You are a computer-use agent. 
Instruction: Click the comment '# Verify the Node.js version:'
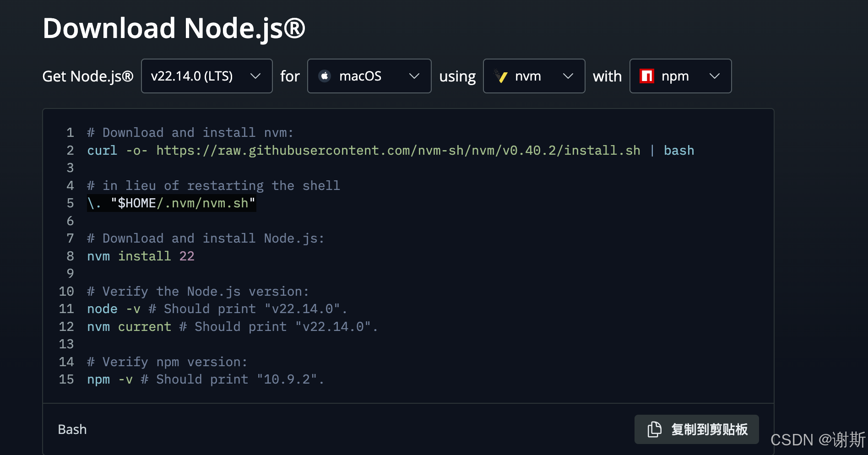point(198,292)
